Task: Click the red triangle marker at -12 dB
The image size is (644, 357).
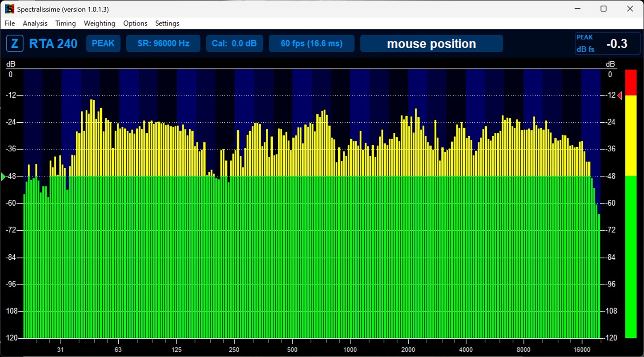Action: pyautogui.click(x=619, y=95)
